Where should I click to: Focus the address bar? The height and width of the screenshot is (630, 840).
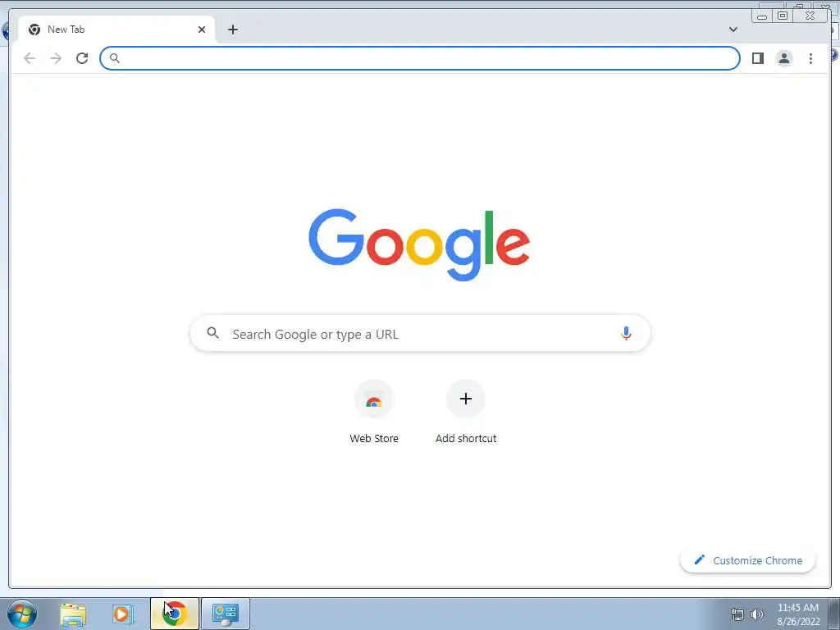point(420,58)
